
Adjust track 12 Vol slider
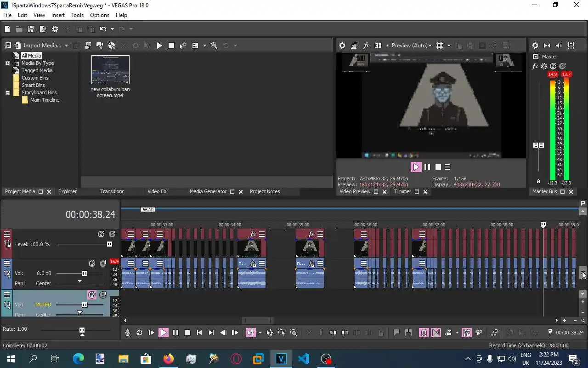tap(85, 273)
